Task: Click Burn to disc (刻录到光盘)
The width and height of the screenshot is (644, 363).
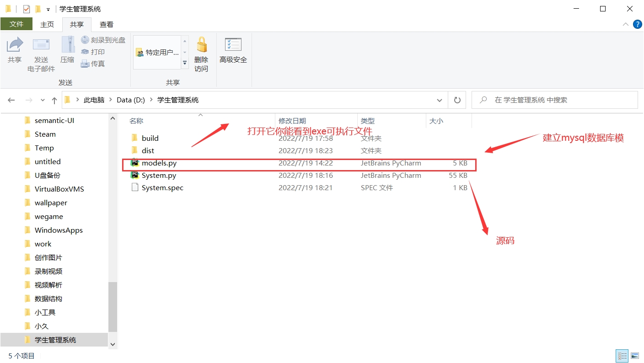Action: pos(103,40)
